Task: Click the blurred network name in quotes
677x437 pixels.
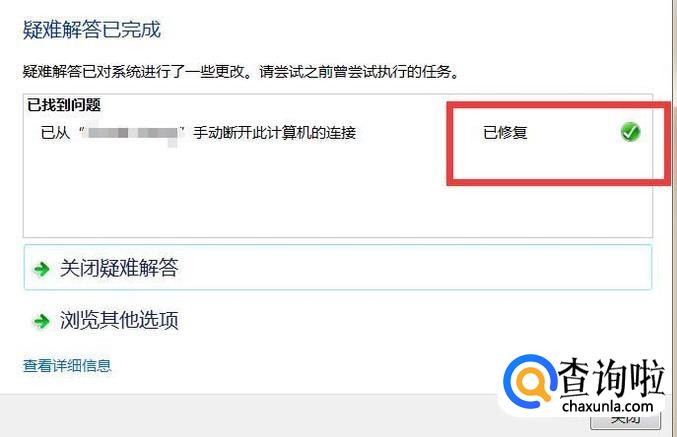Action: tap(132, 133)
